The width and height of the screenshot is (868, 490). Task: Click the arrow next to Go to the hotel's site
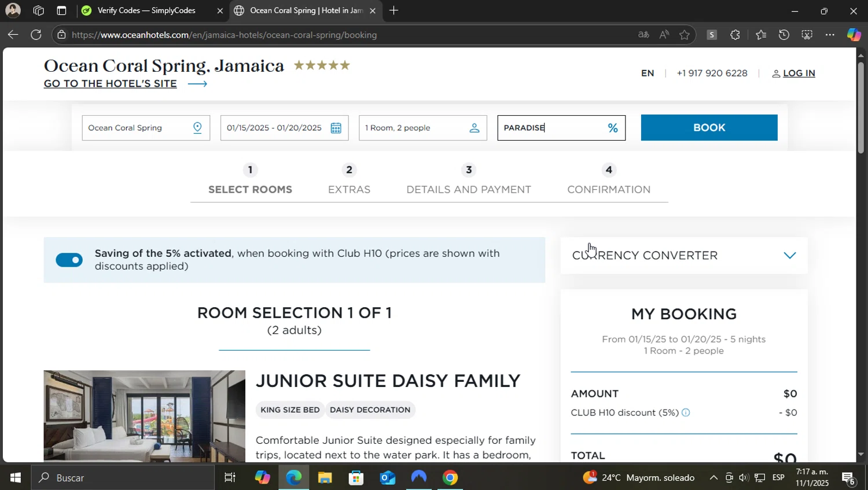[x=197, y=84]
